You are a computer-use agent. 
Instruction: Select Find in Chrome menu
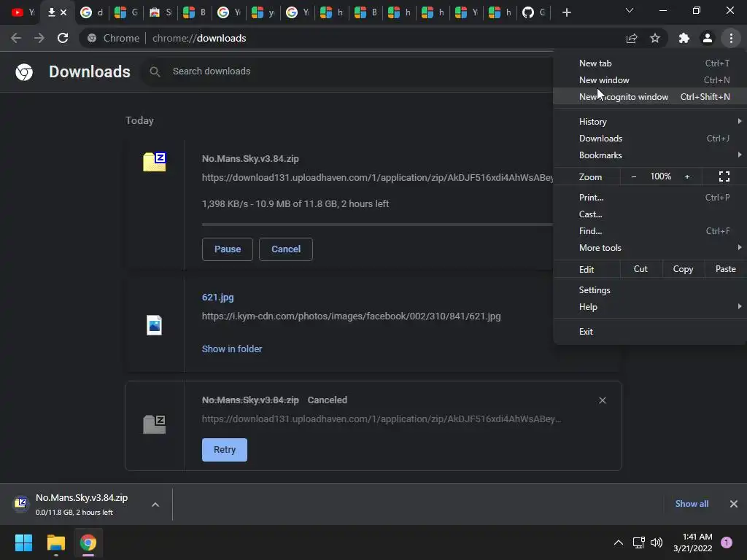tap(650, 231)
